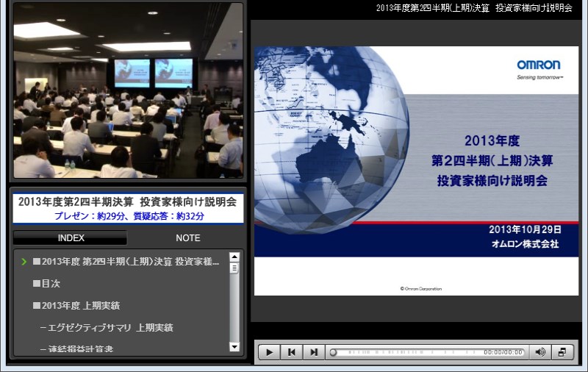Click the OMRON logo on the slide
588x372 pixels.
539,65
